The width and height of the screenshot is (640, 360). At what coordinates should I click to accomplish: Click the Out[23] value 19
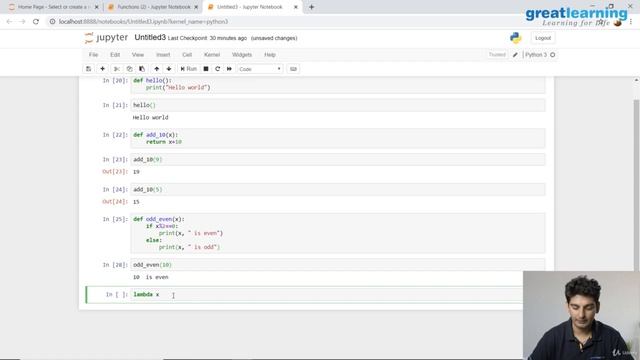136,172
